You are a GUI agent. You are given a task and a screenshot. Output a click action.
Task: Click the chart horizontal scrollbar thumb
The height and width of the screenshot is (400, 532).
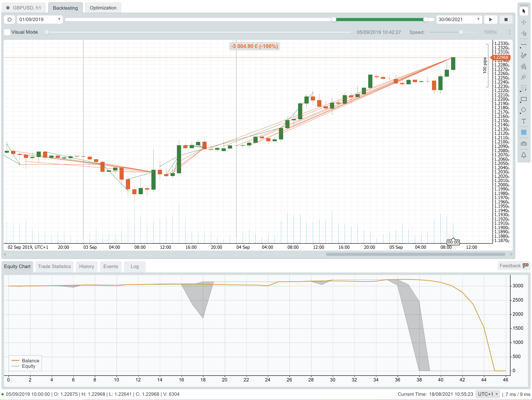coord(416,254)
